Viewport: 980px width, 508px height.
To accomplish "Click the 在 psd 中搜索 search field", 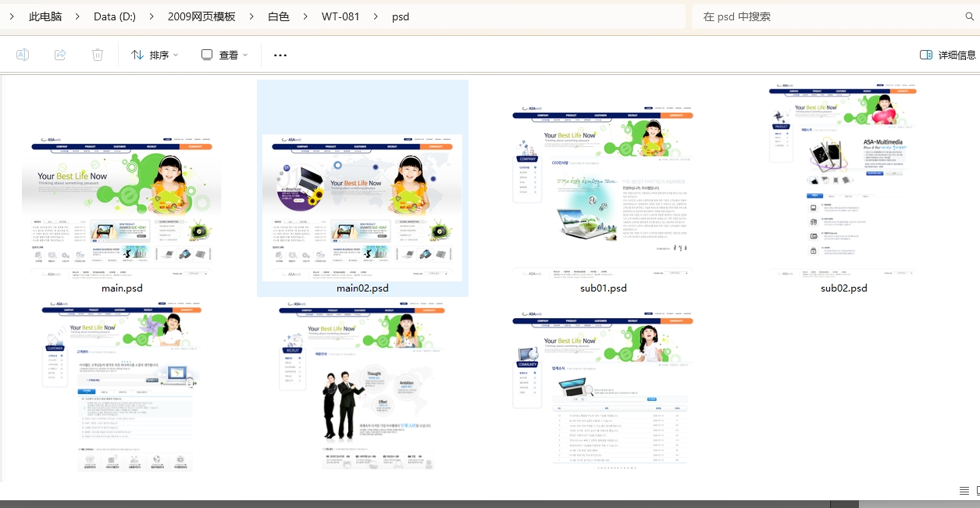I will (x=828, y=16).
